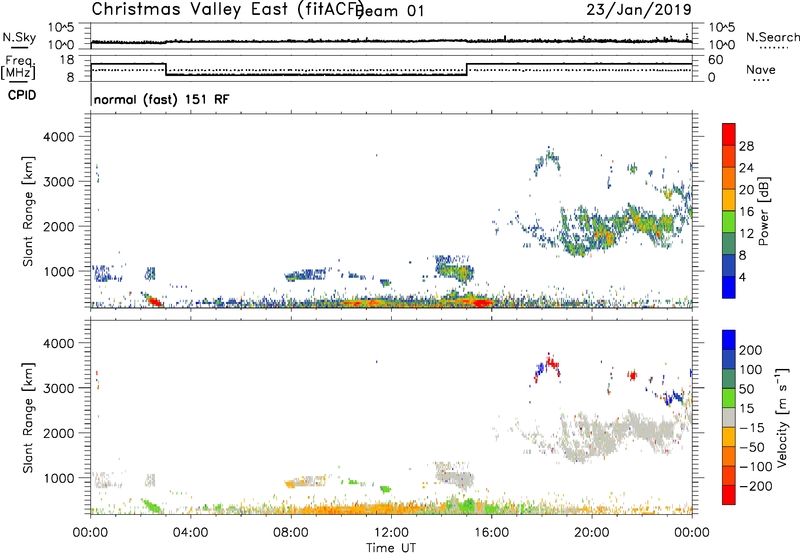Click the '-15' value on Velocity scale
This screenshot has height=554, width=800.
pyautogui.click(x=752, y=427)
